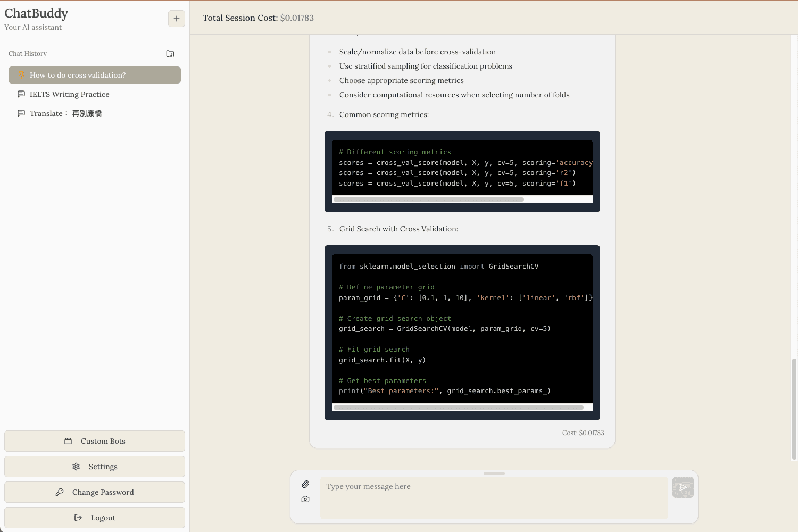Viewport: 798px width, 532px height.
Task: Click the folder icon beside Chat History
Action: (170, 54)
